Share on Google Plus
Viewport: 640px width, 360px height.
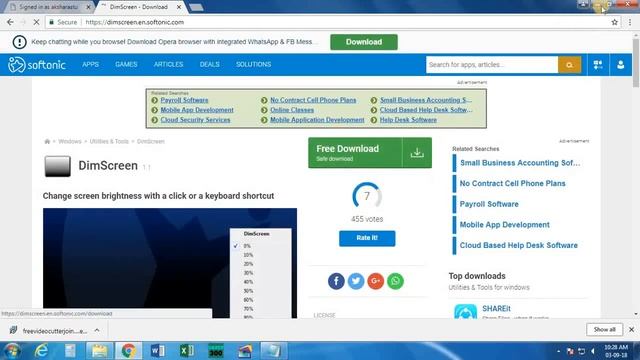[376, 281]
